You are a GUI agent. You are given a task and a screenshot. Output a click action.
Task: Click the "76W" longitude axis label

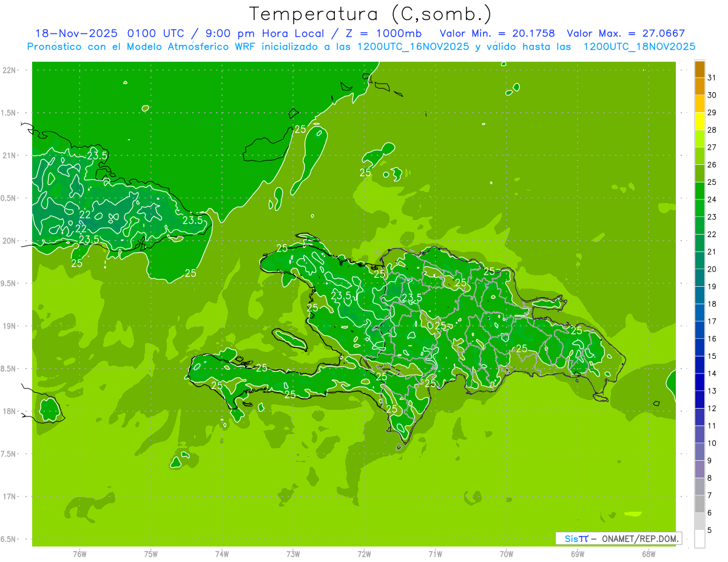coord(79,554)
